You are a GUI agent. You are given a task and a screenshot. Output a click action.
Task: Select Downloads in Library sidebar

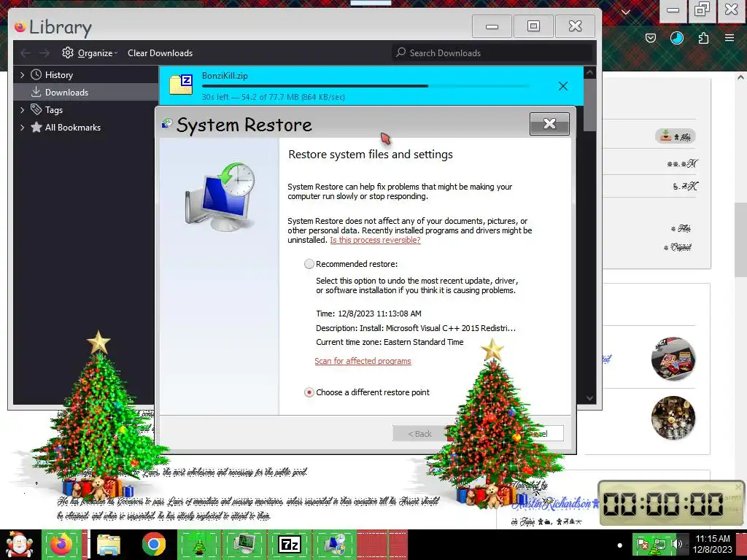86,92
